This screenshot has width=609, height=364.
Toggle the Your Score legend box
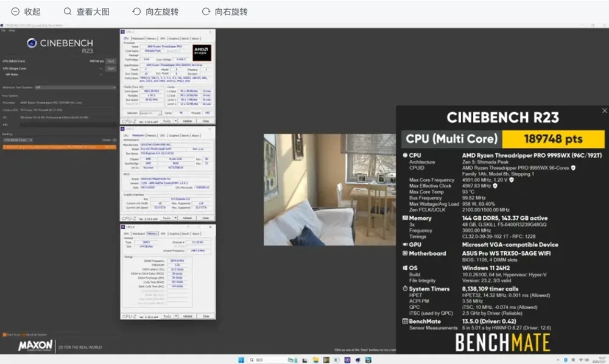point(4,334)
